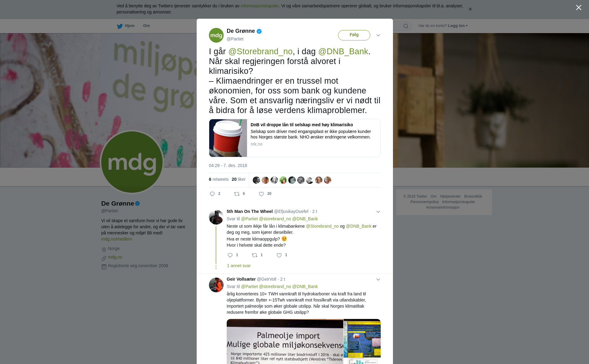Click the reply icon under the main tweet
Viewport: 589px width, 364px height.
[212, 194]
